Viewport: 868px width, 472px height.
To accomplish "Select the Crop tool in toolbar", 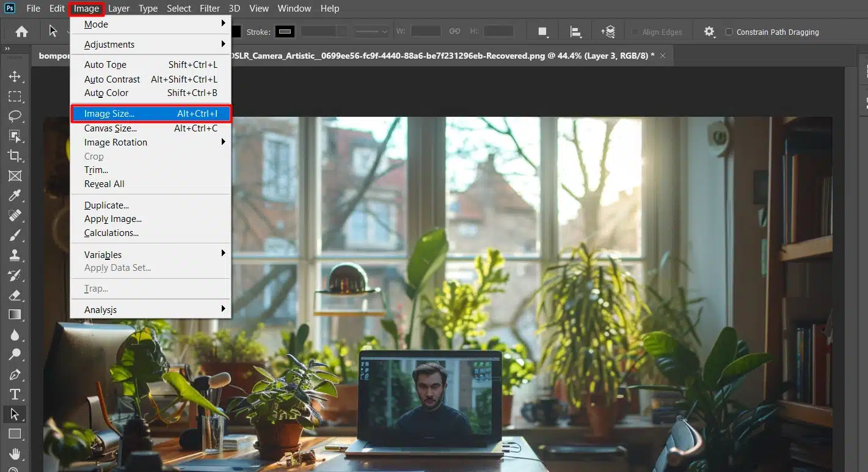I will [x=15, y=156].
